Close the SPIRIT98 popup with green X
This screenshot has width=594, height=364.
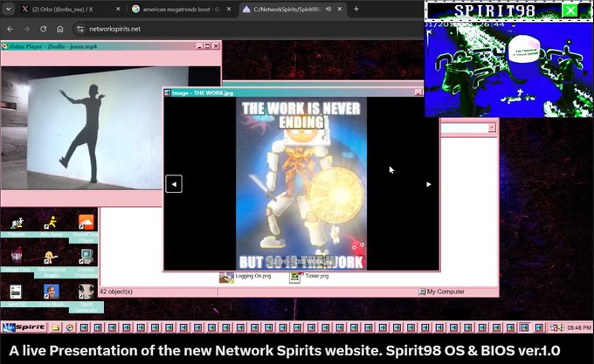tap(570, 10)
